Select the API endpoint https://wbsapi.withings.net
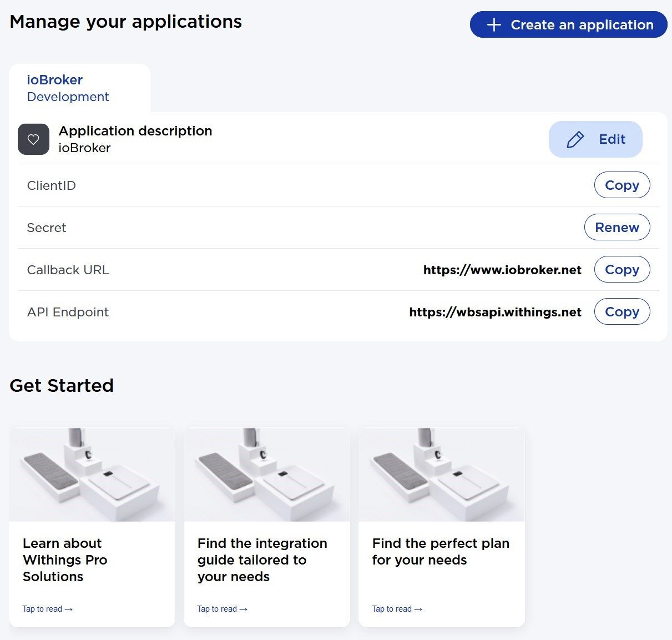Viewport: 672px width, 640px height. point(495,312)
